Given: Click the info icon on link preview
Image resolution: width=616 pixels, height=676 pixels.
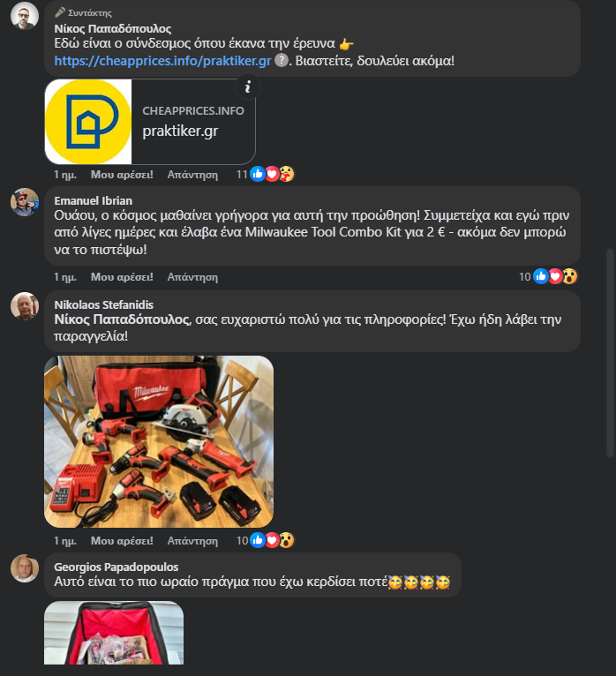Looking at the screenshot, I should 248,87.
